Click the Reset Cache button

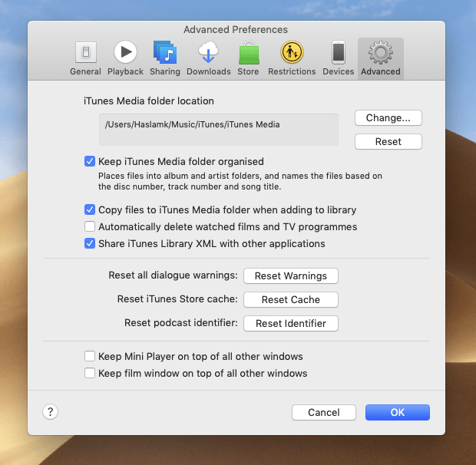tap(291, 300)
